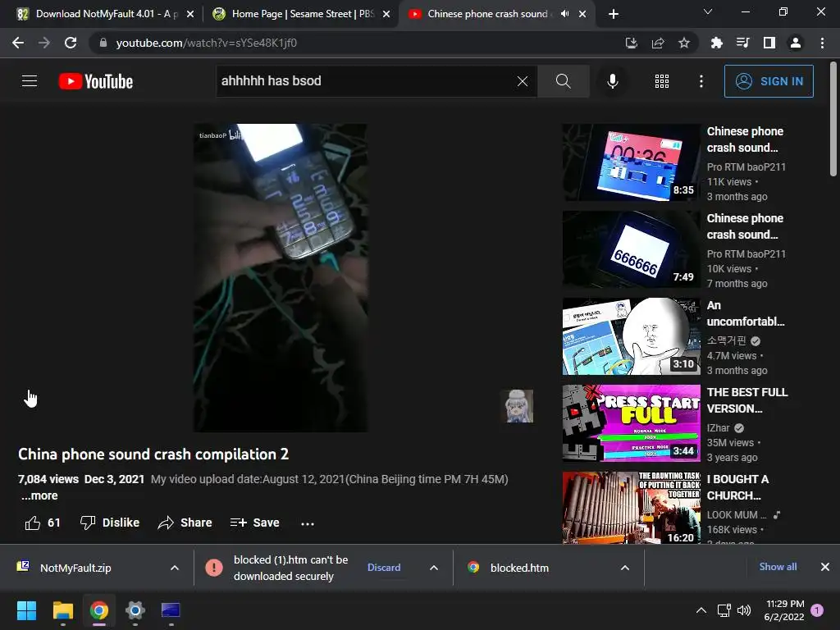Mute tab via speaker icon
Viewport: 840px width, 630px height.
[564, 14]
